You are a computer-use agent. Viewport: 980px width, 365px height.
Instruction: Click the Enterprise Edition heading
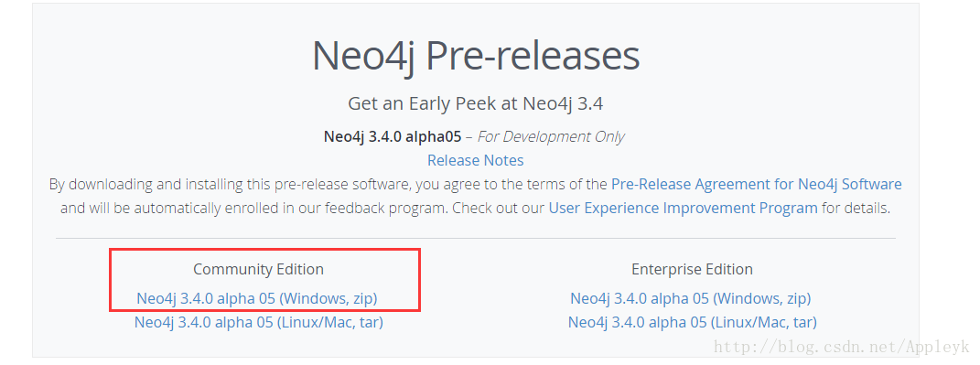coord(692,269)
